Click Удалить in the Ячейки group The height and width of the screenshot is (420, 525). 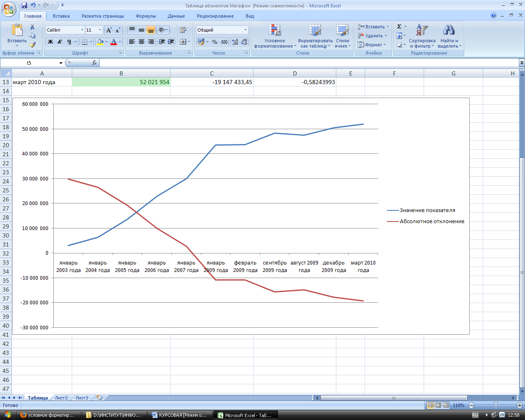pos(372,36)
